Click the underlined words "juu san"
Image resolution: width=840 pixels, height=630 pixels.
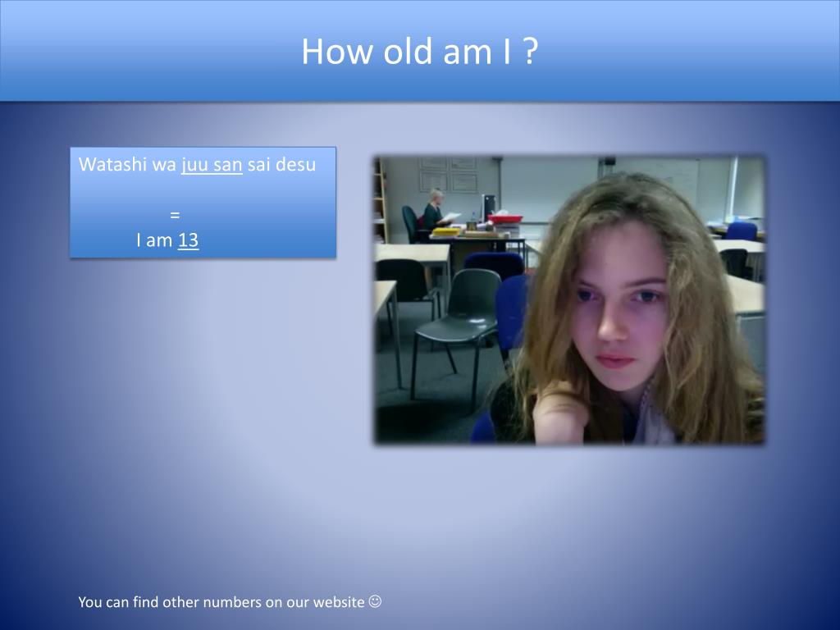(x=212, y=165)
